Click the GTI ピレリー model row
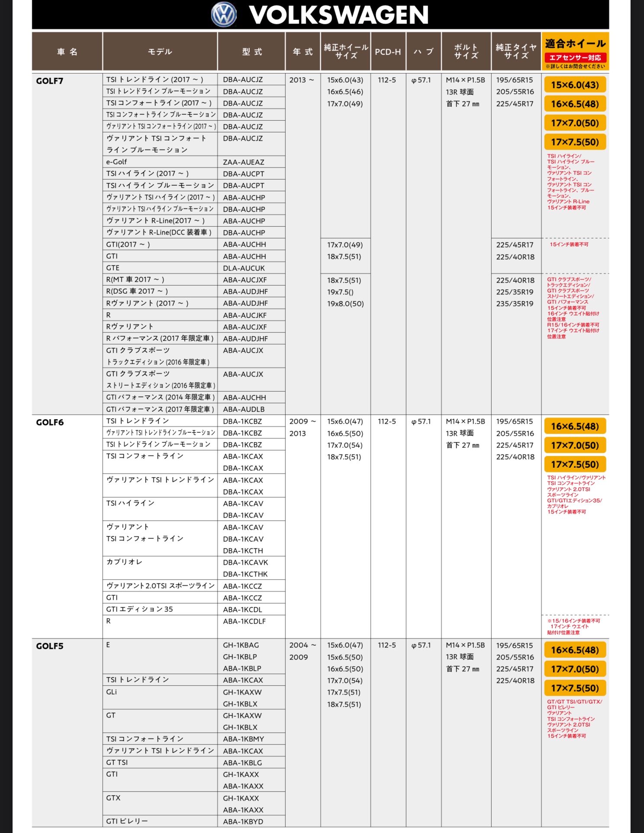 coord(160,821)
